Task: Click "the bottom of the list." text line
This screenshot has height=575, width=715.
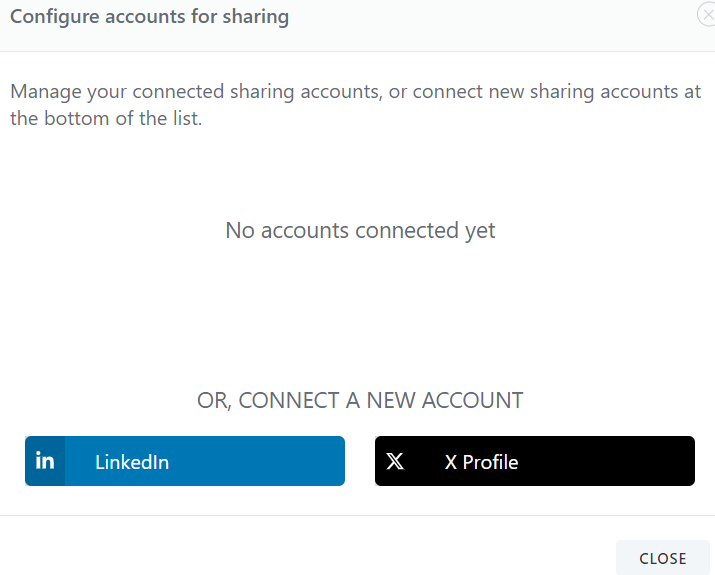Action: 106,119
